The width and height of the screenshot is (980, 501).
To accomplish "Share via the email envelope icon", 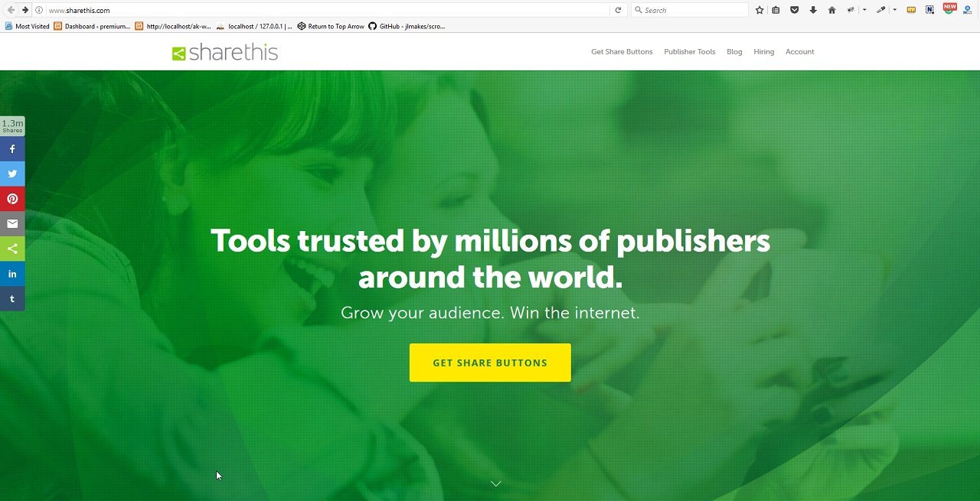I will (12, 223).
